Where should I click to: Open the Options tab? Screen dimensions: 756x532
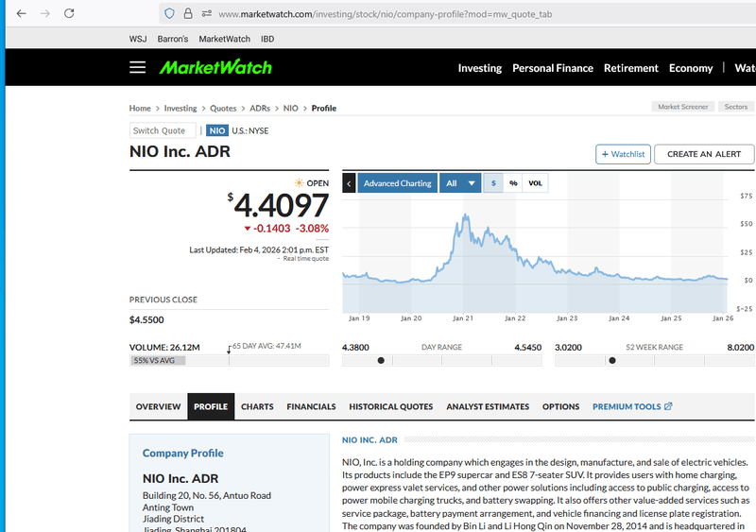coord(560,406)
